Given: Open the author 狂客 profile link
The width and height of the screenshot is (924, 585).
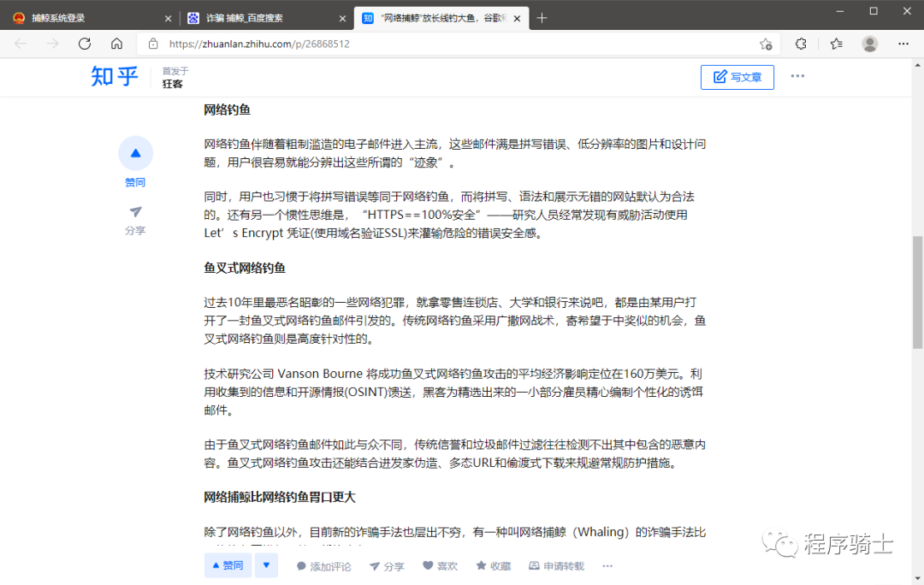Looking at the screenshot, I should pyautogui.click(x=175, y=84).
